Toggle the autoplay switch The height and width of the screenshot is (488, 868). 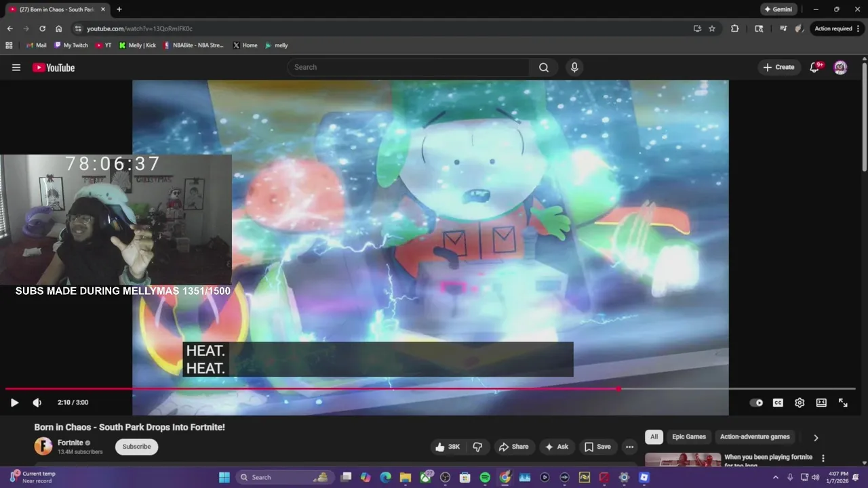click(756, 403)
